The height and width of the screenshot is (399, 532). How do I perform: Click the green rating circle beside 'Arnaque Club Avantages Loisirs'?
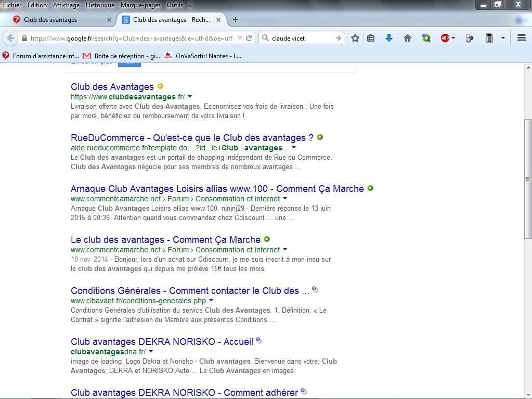click(370, 188)
